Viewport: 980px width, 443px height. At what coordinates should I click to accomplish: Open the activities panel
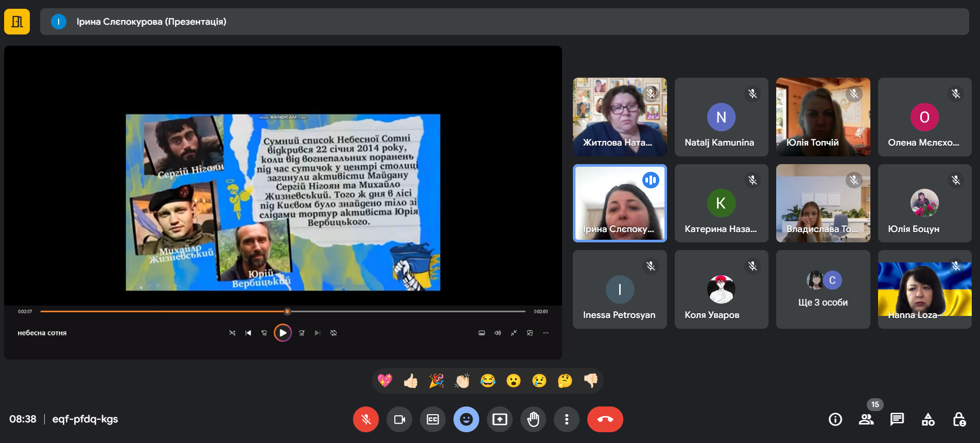927,419
